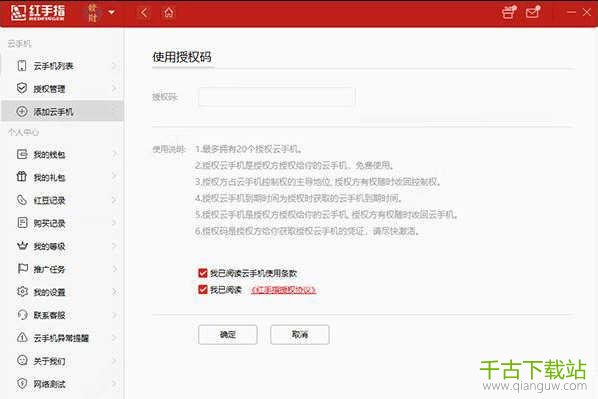Expand the 云手机列表 chevron

(x=114, y=66)
